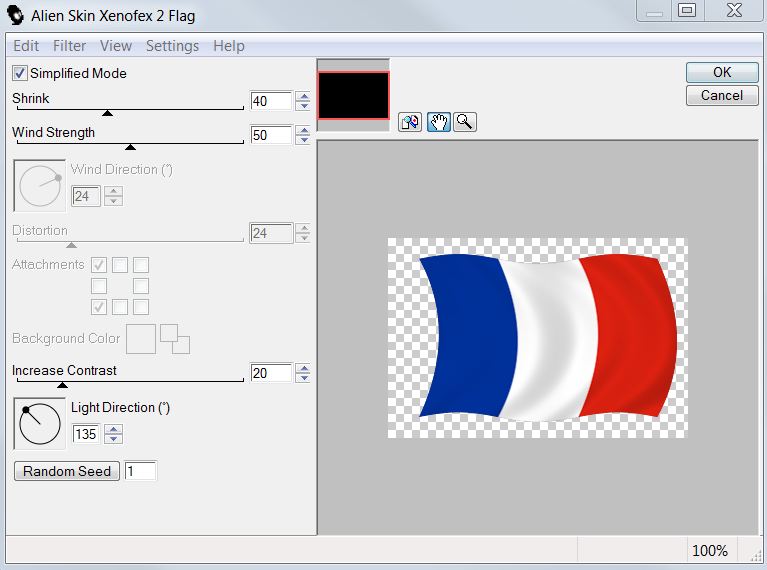Click the Distortion value field showing 24
767x570 pixels.
(x=271, y=233)
